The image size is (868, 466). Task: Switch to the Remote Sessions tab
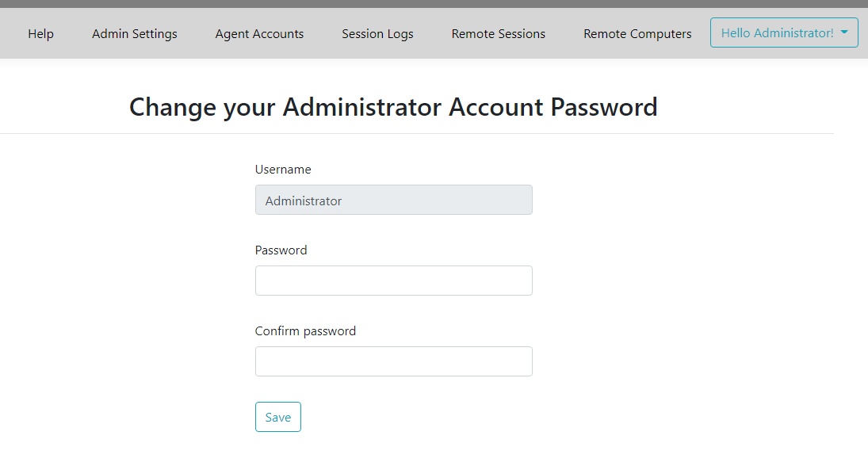tap(498, 33)
